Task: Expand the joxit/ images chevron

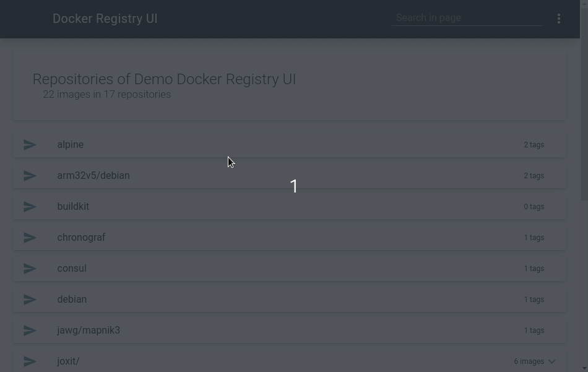Action: tap(551, 361)
